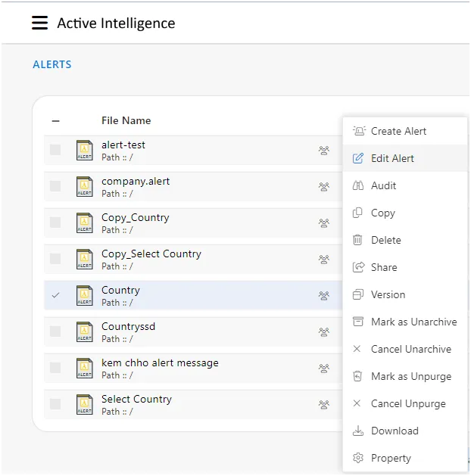471x476 pixels.
Task: Check the alert-test row checkbox
Action: (x=55, y=150)
